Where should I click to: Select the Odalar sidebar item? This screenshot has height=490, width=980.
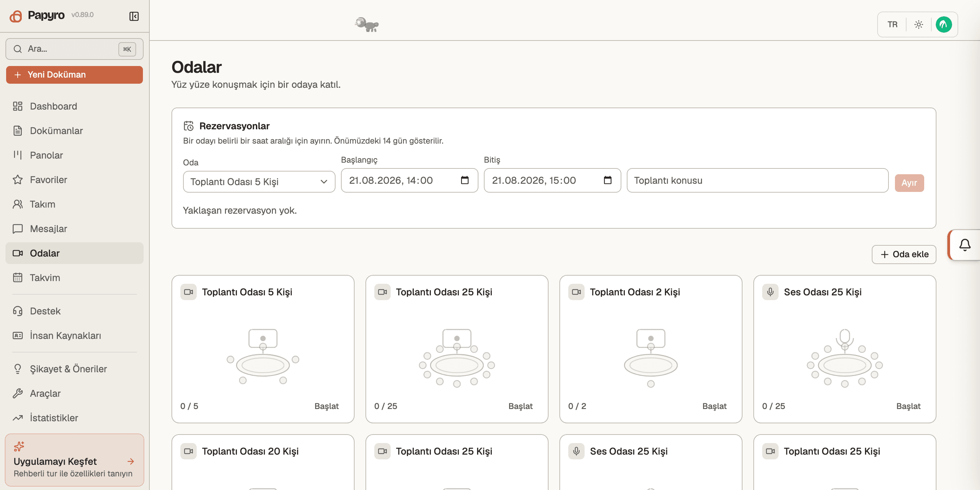point(74,253)
